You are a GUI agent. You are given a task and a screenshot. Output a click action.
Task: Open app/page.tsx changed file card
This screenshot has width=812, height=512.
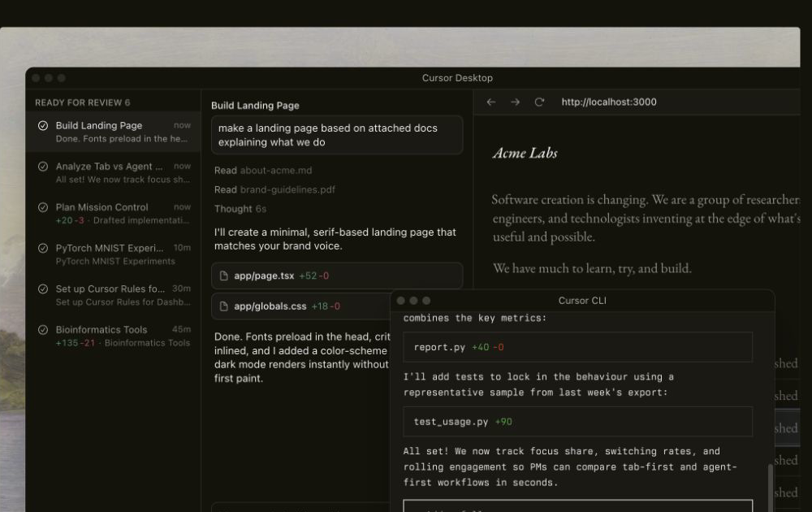[x=337, y=276]
